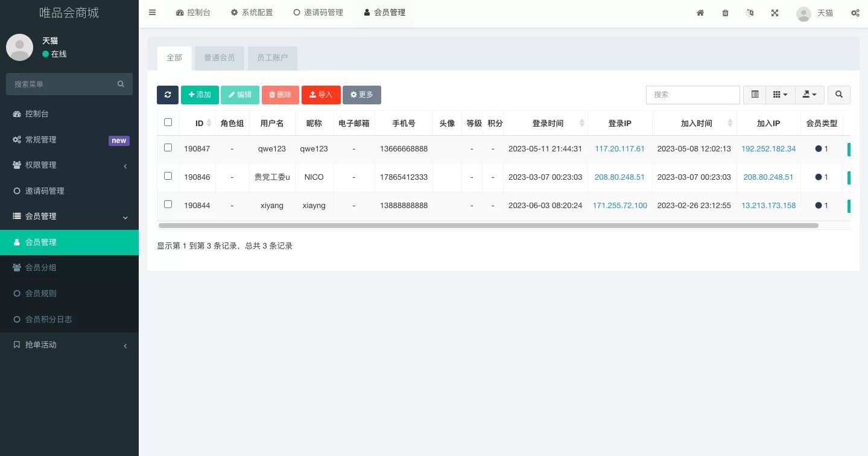Screen dimensions: 868x456
Task: Click the table horizontal scrollbar
Action: coord(487,226)
